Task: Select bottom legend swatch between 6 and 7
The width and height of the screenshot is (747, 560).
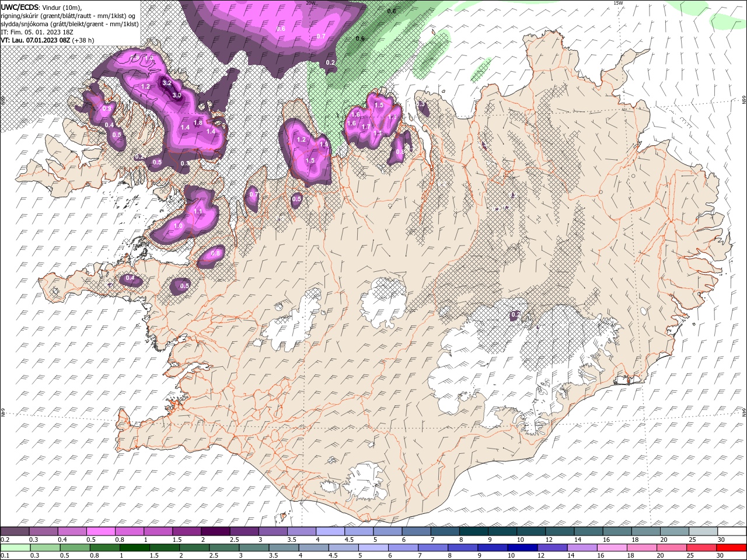Action: point(403,547)
